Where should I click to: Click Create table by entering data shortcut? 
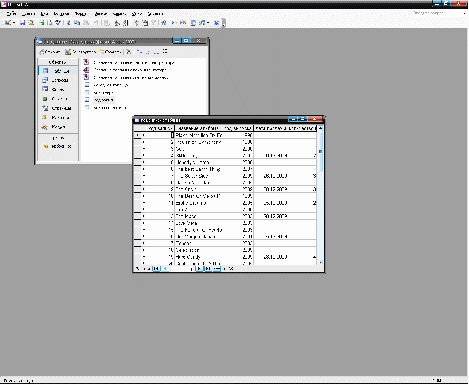(126, 78)
